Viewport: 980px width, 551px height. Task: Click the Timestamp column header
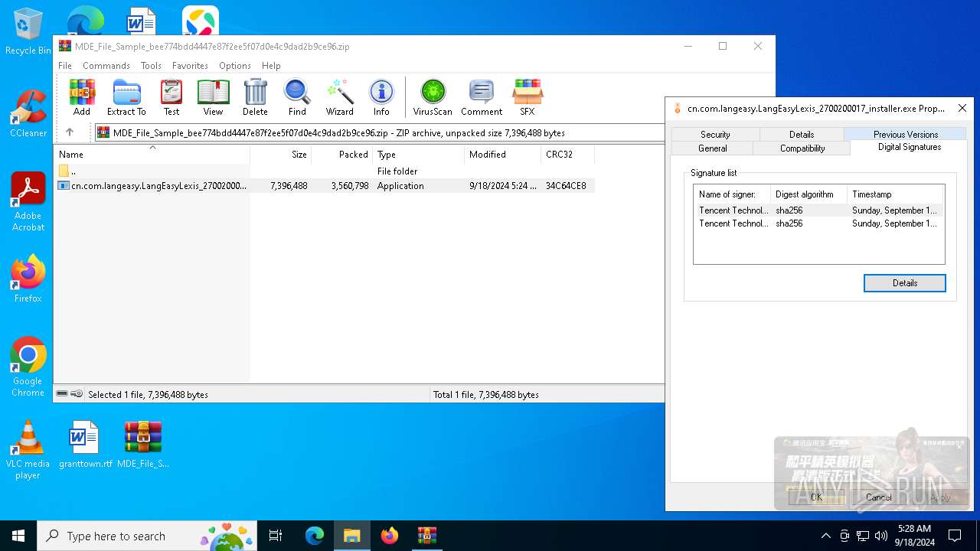click(x=895, y=194)
